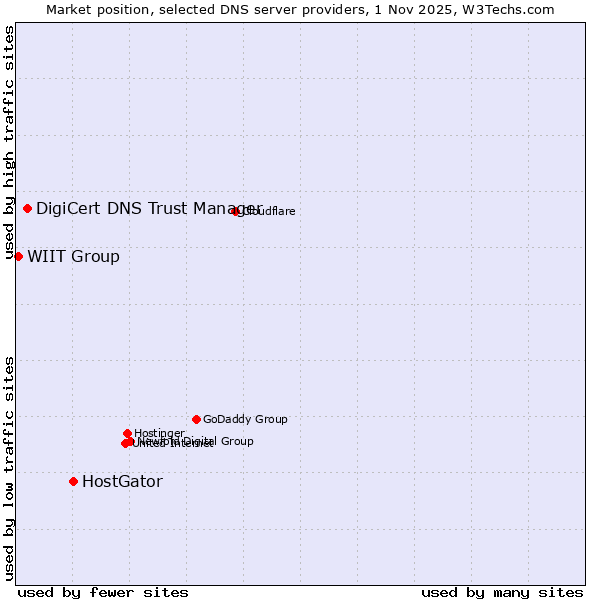The image size is (600, 600).
Task: Click the Hostinger text label
Action: (x=160, y=433)
